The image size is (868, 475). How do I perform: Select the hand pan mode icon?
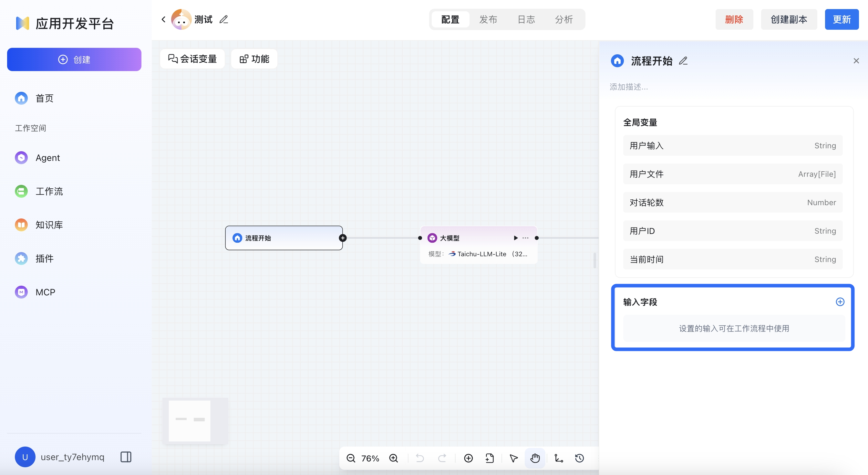[535, 458]
